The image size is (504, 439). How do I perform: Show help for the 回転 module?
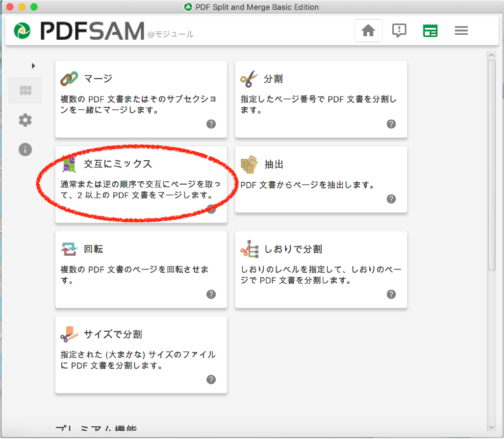coord(211,294)
